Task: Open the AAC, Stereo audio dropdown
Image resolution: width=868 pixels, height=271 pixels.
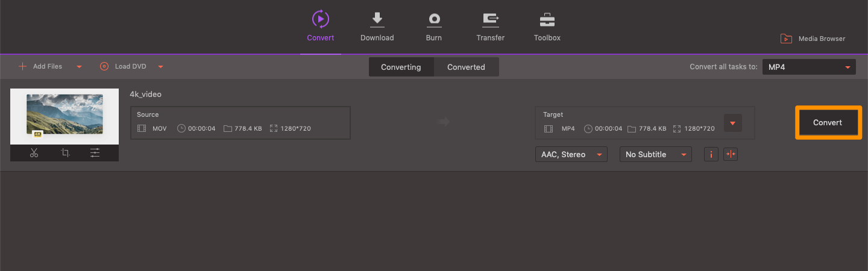Action: point(571,155)
